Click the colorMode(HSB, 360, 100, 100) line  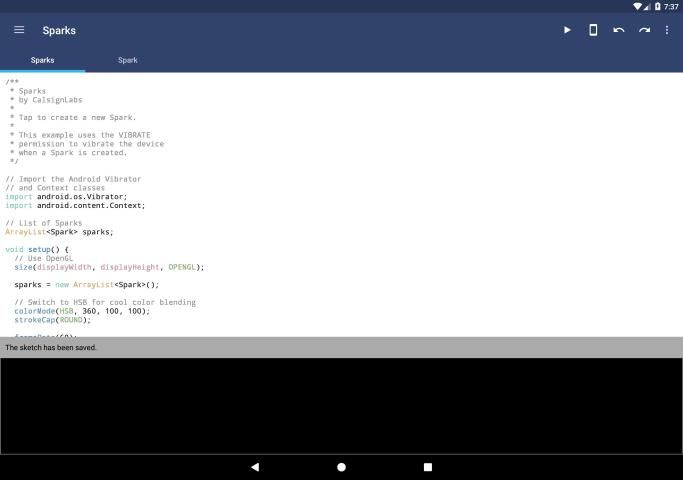click(82, 311)
